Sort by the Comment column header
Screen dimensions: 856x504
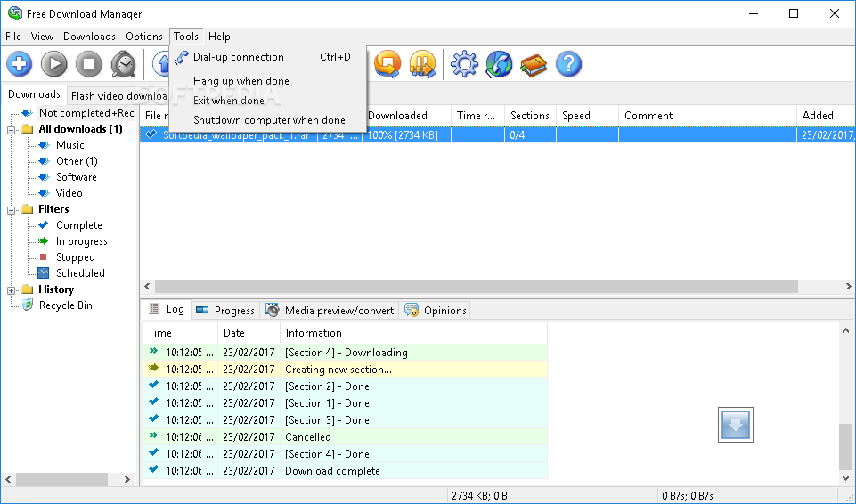[707, 116]
